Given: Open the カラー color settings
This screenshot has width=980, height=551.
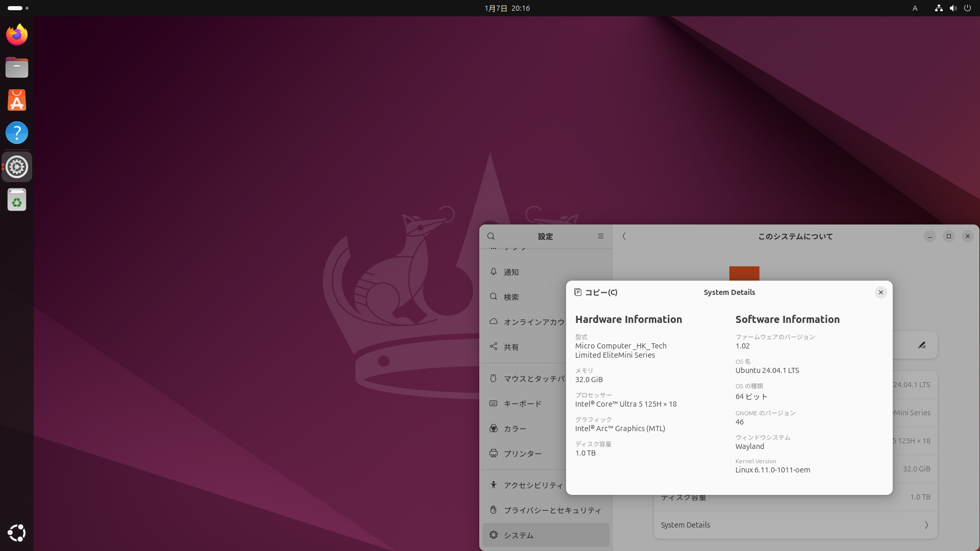Looking at the screenshot, I should tap(515, 429).
